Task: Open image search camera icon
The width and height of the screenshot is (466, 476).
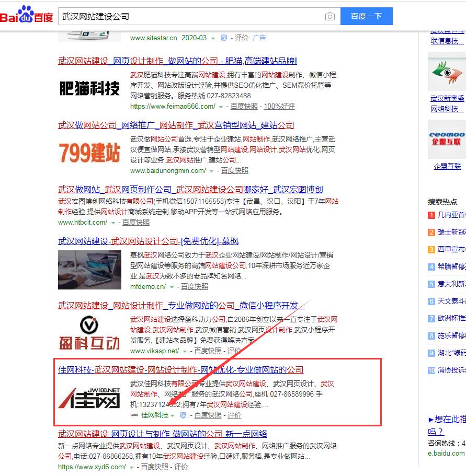Action: point(330,16)
